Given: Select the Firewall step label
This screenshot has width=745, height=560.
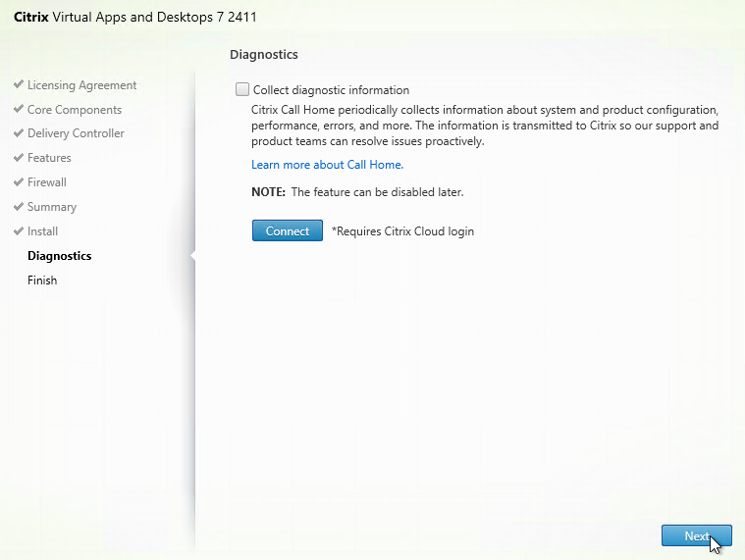Looking at the screenshot, I should coord(47,182).
